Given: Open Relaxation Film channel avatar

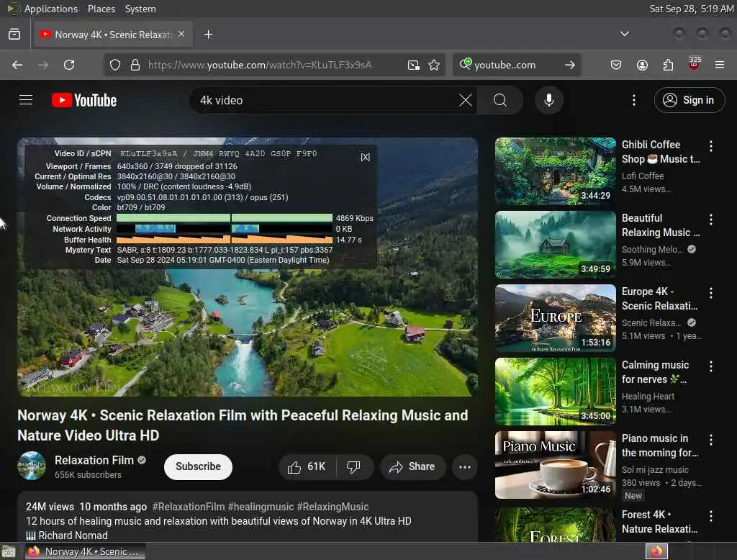Looking at the screenshot, I should (32, 466).
